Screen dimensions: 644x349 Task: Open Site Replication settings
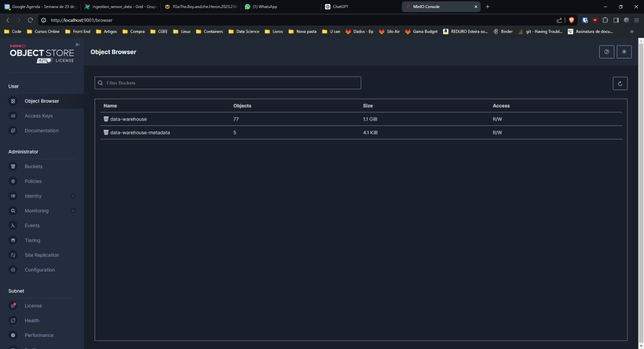41,255
